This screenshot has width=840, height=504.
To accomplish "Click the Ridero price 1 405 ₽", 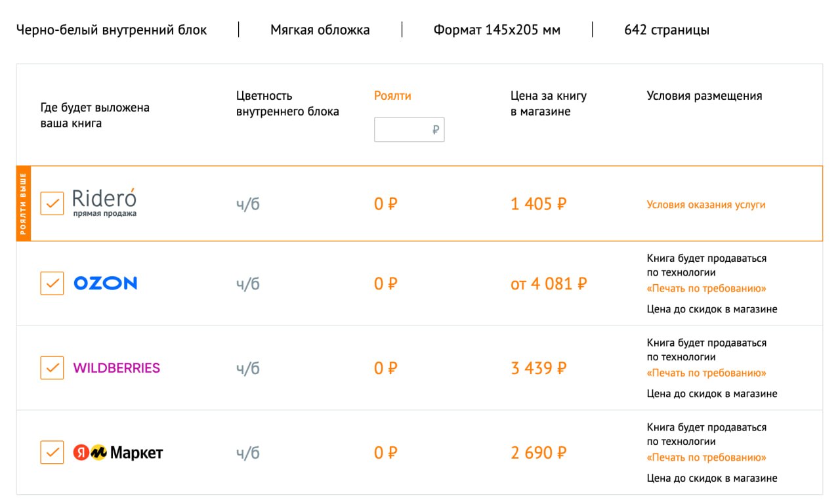I will click(x=538, y=204).
